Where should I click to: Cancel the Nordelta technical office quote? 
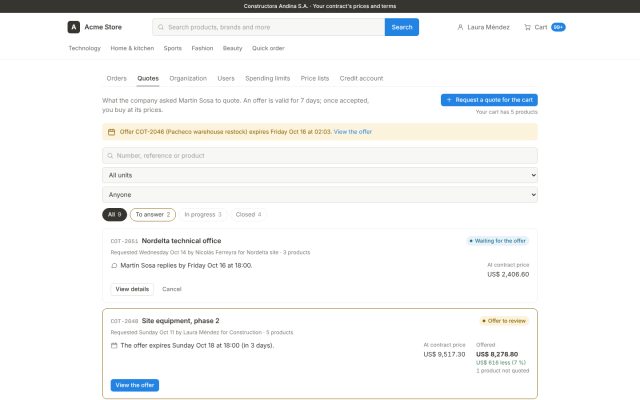point(171,289)
